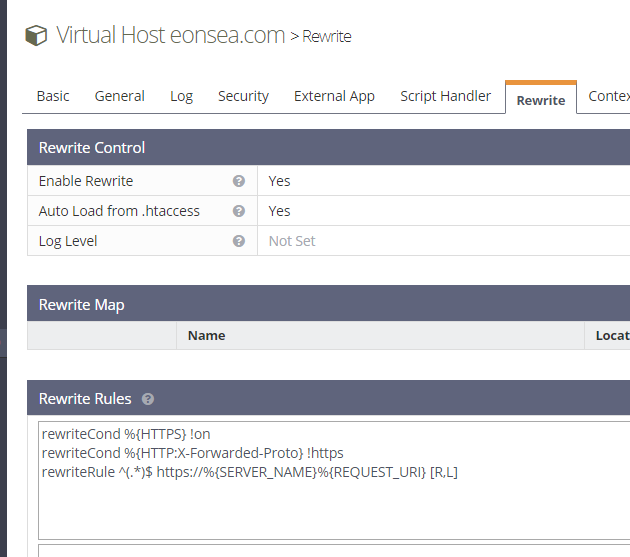Click Rewrite Rules help question mark
Viewport: 630px width, 557px height.
click(x=148, y=399)
